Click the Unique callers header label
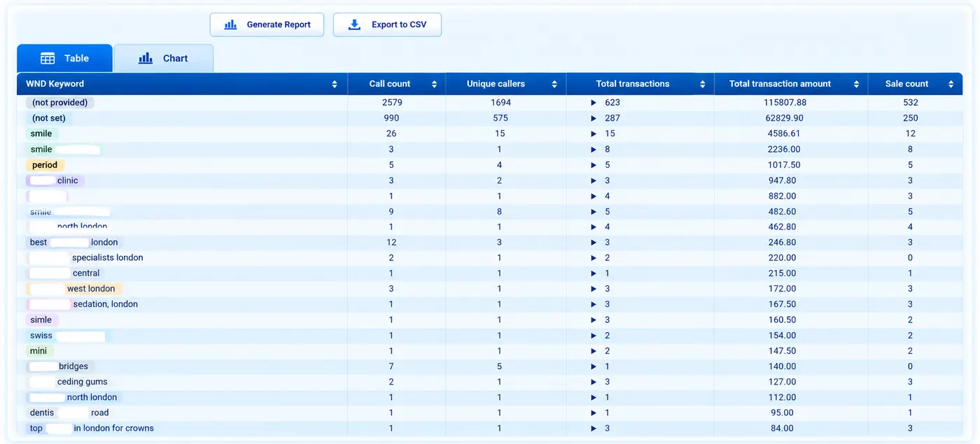The image size is (980, 444). (496, 84)
